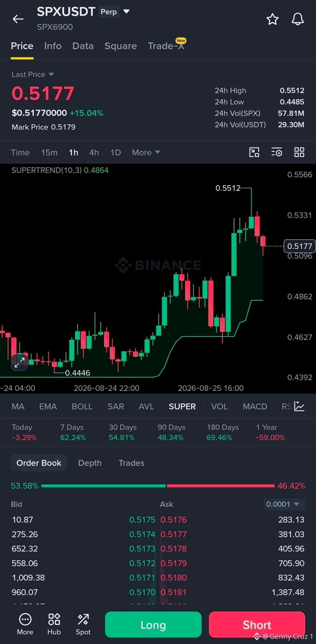Image resolution: width=316 pixels, height=644 pixels.
Task: Select the Time chart interval
Action: pos(20,152)
